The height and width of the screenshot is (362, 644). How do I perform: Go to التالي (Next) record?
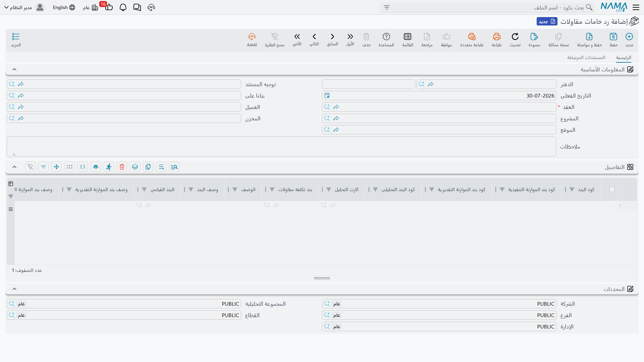pos(314,37)
